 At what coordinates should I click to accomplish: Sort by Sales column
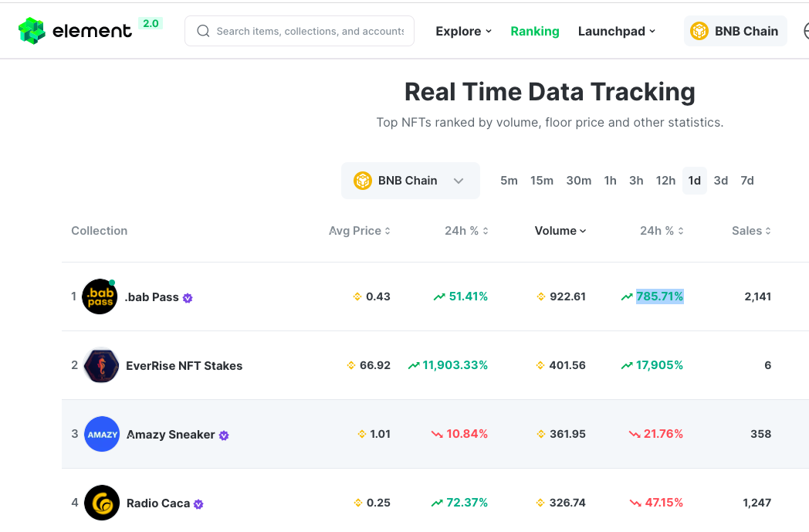point(751,231)
